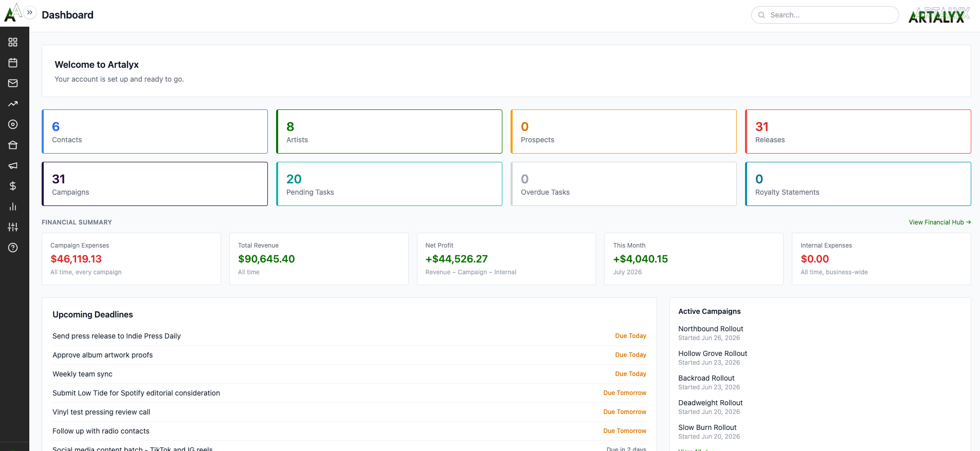Viewport: 980px width, 451px height.
Task: Open View Financial Hub link
Action: (x=939, y=222)
